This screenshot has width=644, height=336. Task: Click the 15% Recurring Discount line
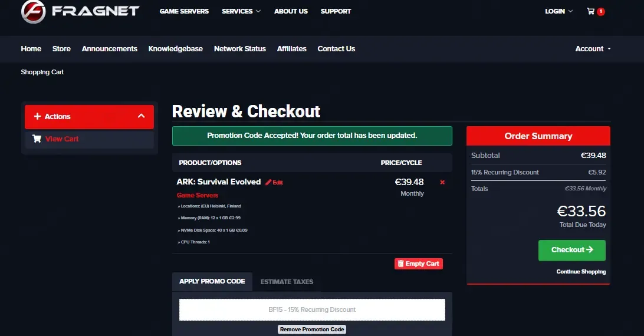[x=538, y=172]
